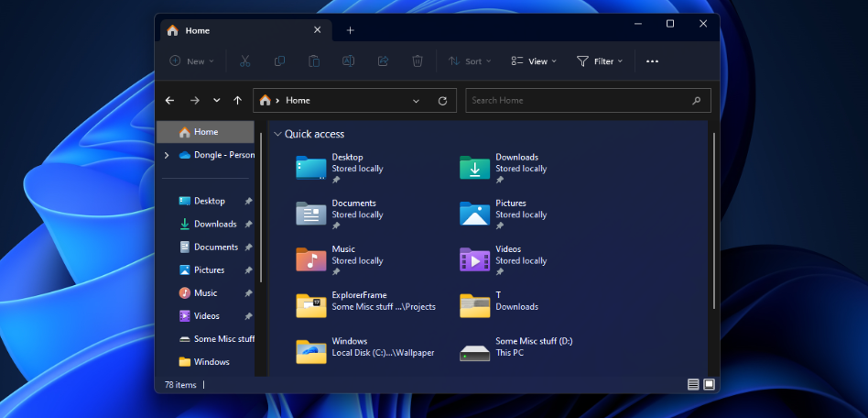This screenshot has height=418, width=868.
Task: Click the Copy icon in toolbar
Action: (279, 61)
